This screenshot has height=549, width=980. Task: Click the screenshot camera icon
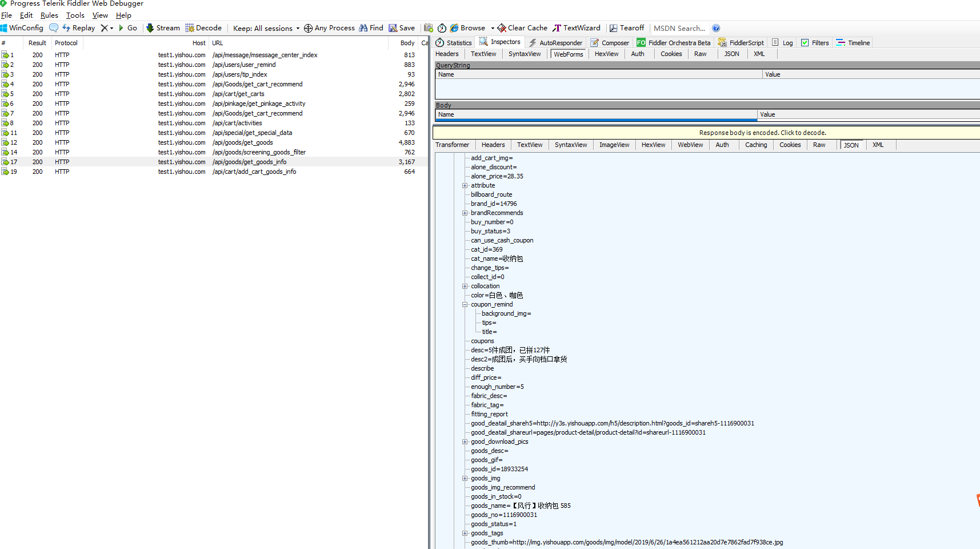tap(429, 28)
